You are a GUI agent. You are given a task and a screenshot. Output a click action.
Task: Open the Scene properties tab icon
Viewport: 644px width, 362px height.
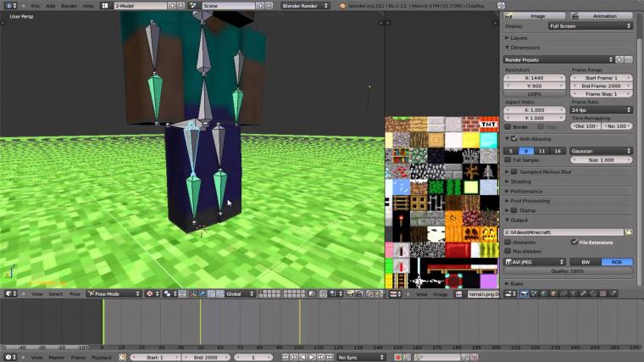(534, 294)
